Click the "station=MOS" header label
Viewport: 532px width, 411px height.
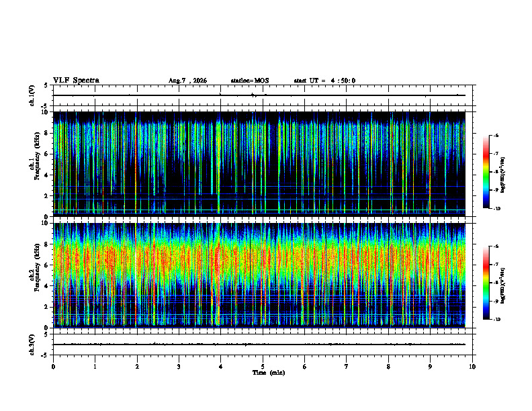click(250, 81)
